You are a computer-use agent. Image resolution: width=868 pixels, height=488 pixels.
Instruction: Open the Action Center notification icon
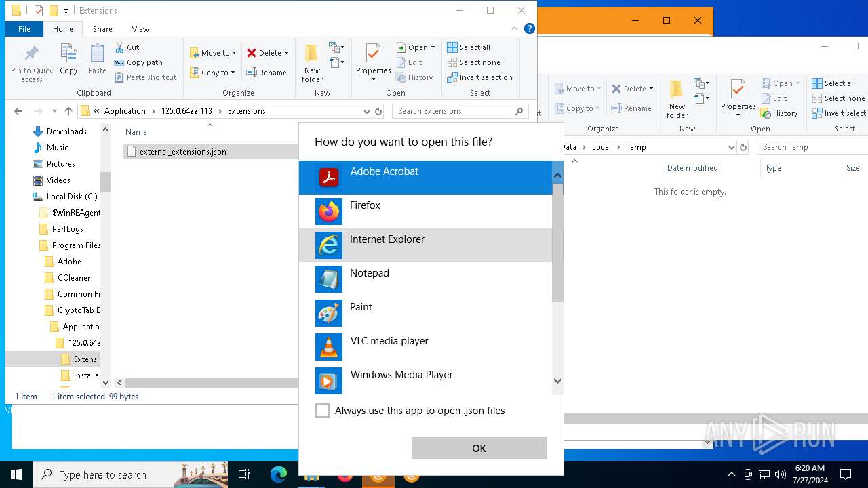click(x=846, y=474)
